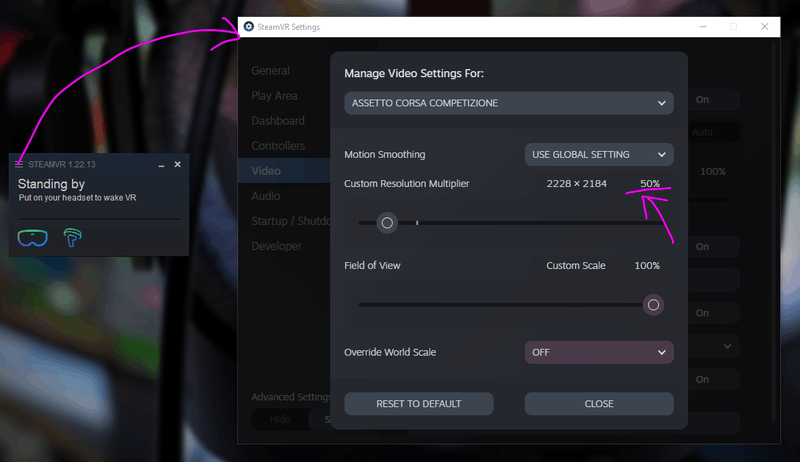The height and width of the screenshot is (462, 800).
Task: Expand the dimmed dropdown chevron behind the dialog
Action: click(728, 346)
